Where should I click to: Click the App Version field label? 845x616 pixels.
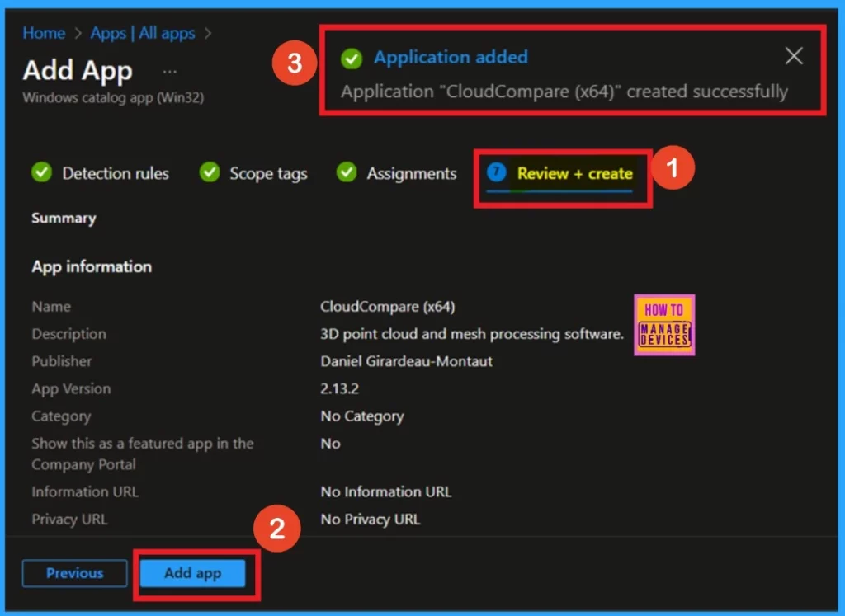[x=71, y=388]
